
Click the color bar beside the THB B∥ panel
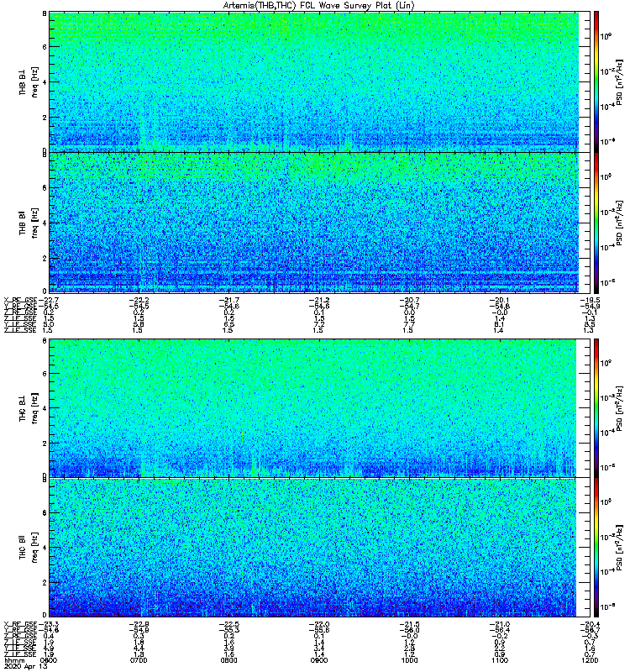point(596,223)
